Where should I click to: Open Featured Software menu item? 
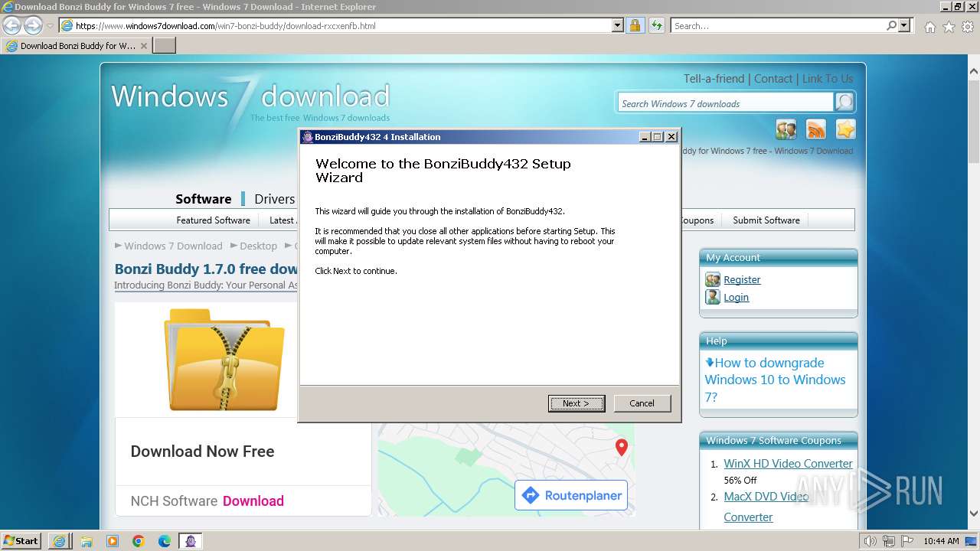point(213,220)
